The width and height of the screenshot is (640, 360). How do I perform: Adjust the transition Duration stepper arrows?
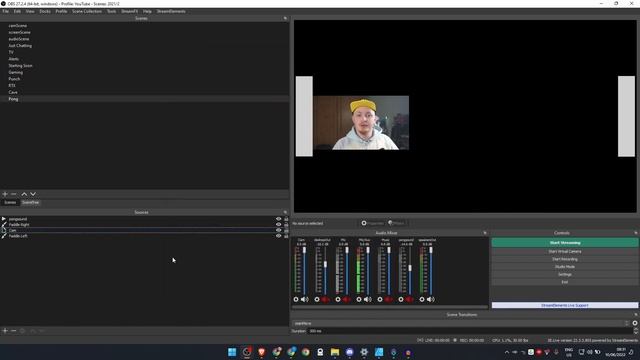(636, 331)
